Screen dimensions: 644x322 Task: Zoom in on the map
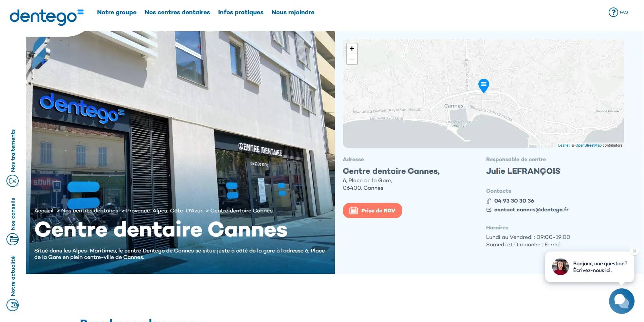pos(352,49)
